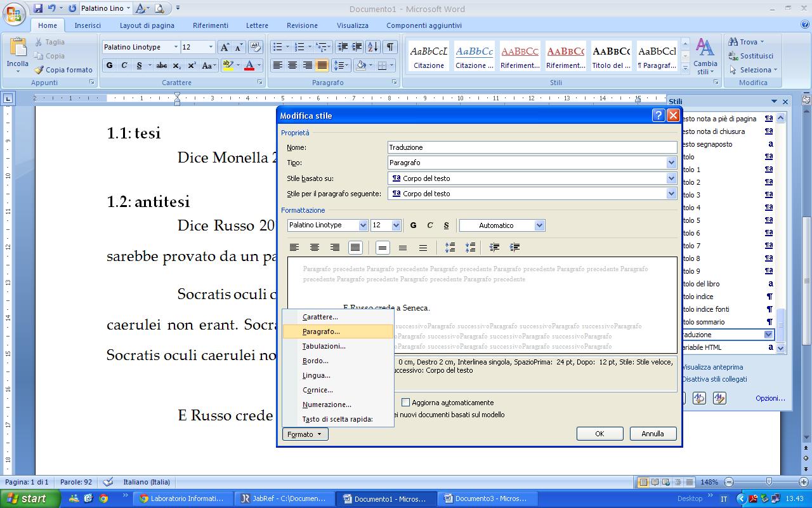Justify text in ribbon Paragrafo group
The image size is (812, 508).
[322, 65]
